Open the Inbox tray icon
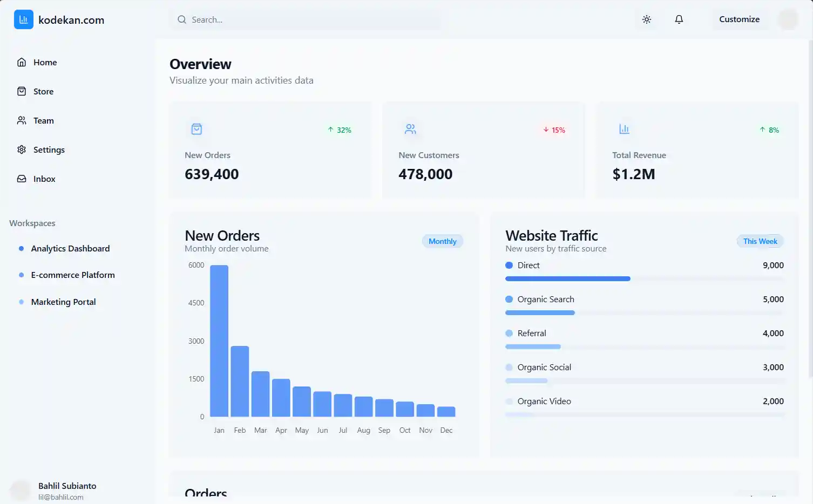813x504 pixels. click(22, 179)
